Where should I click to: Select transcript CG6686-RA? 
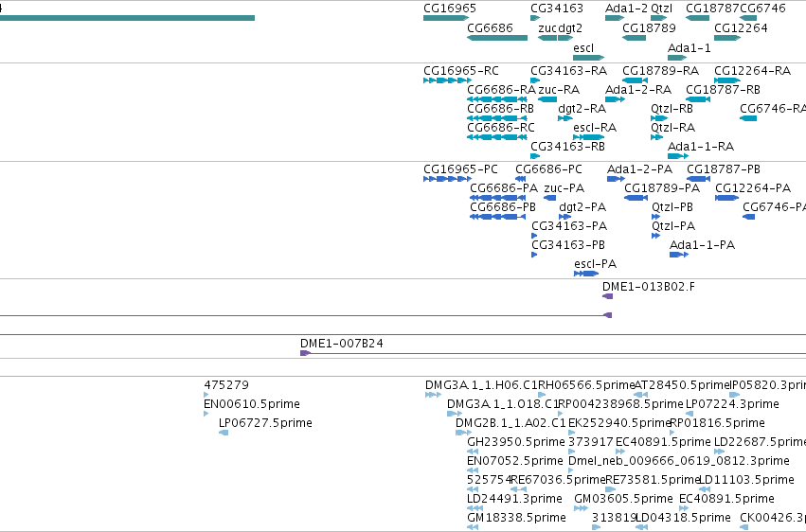click(501, 89)
